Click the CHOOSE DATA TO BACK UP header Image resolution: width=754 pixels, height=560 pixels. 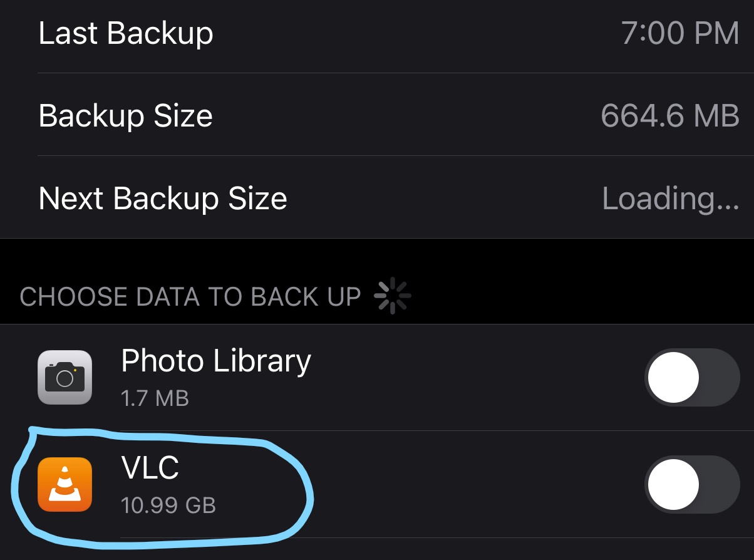[190, 296]
